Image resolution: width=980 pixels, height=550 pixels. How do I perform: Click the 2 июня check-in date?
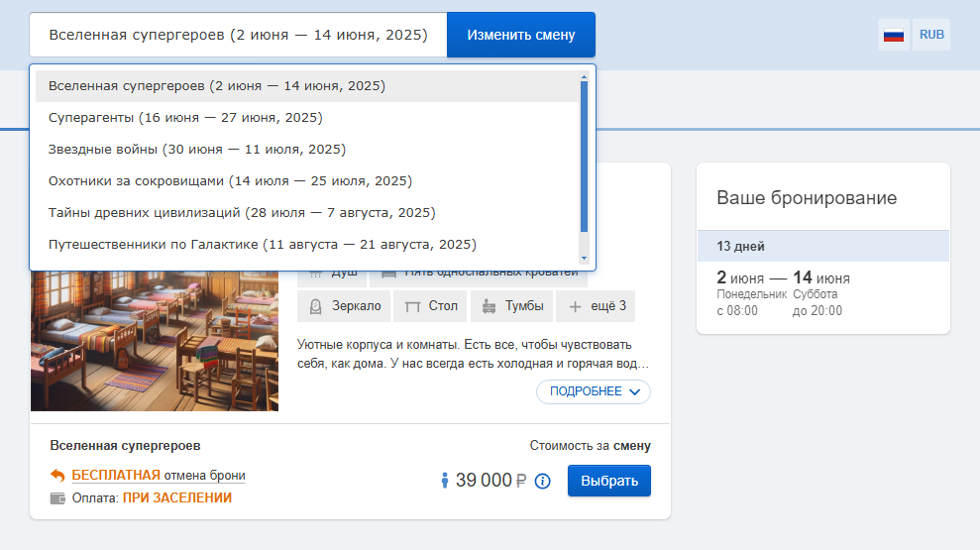(740, 277)
